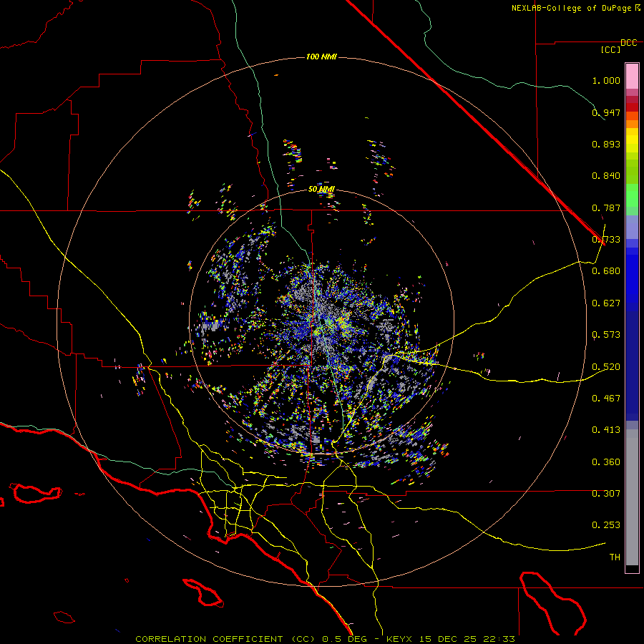Select the 0.413 legend value
The height and width of the screenshot is (644, 644).
606,430
